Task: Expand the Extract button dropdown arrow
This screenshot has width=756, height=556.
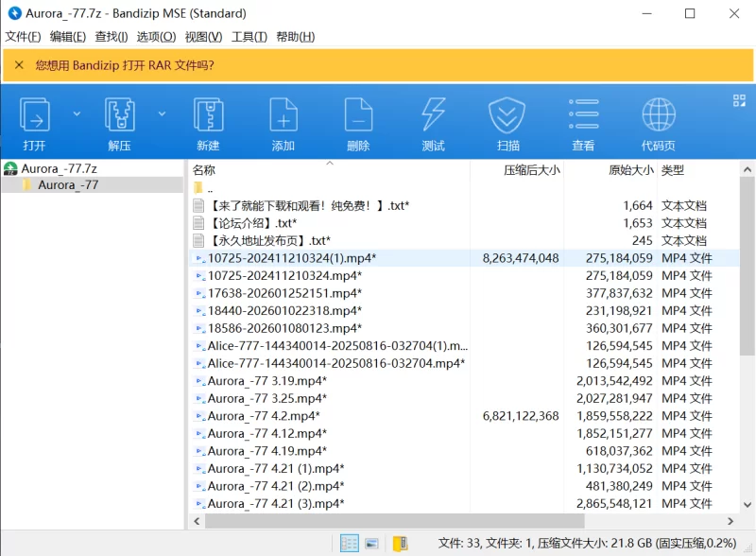Action: tap(162, 114)
